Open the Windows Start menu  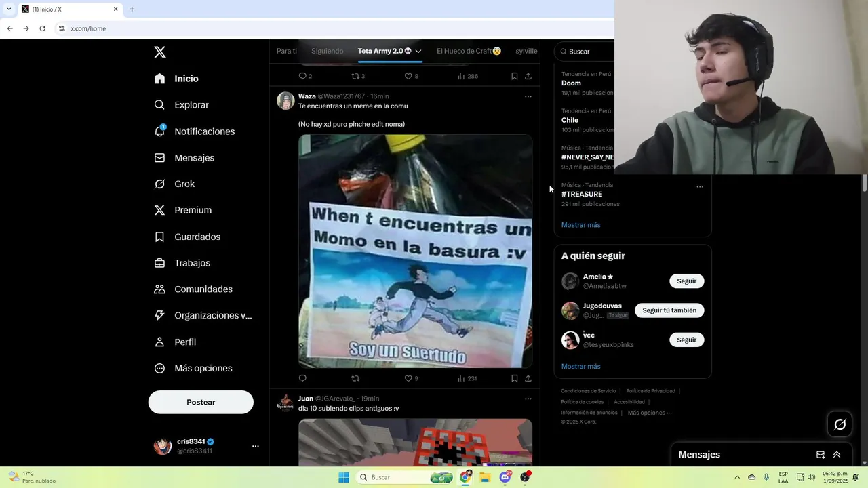pos(344,477)
